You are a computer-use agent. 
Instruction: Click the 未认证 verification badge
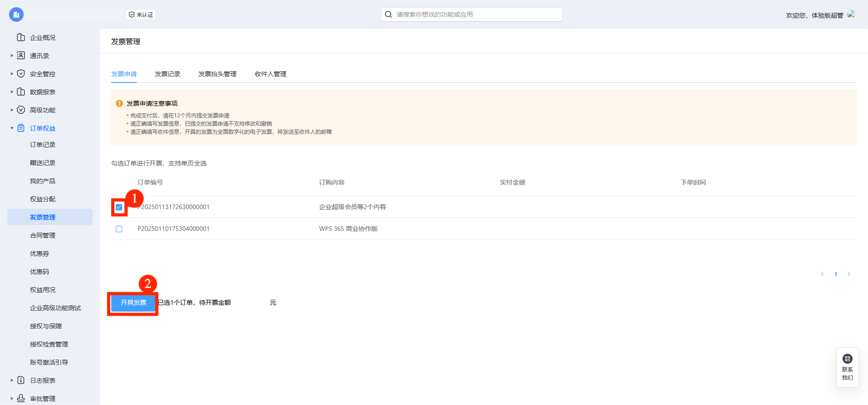tap(141, 15)
